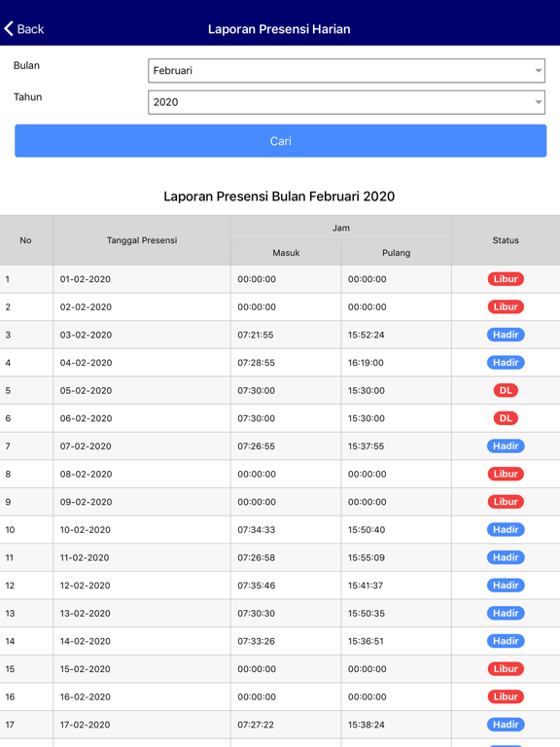Screen dimensions: 560x747
Task: Click the Tahun field label
Action: click(27, 96)
